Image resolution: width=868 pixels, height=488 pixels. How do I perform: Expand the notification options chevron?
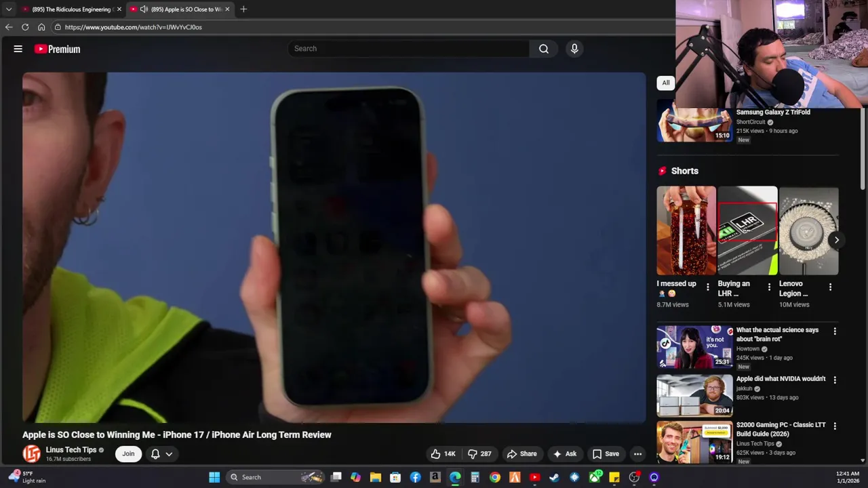[169, 454]
